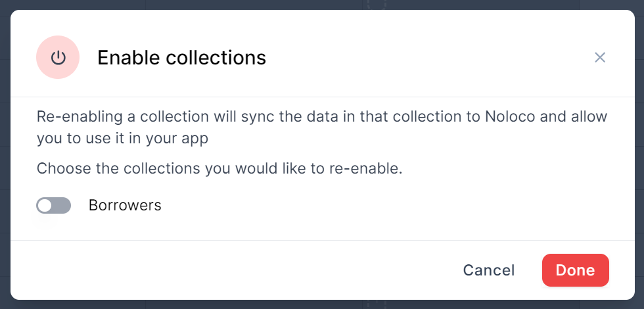This screenshot has height=309, width=644.
Task: Click the pink circle behind the power symbol
Action: [x=45, y=46]
